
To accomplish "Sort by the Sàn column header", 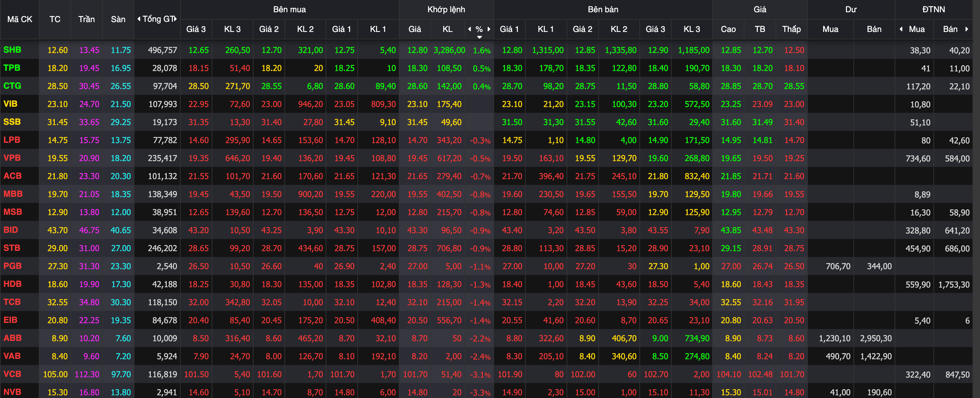I will coord(118,19).
